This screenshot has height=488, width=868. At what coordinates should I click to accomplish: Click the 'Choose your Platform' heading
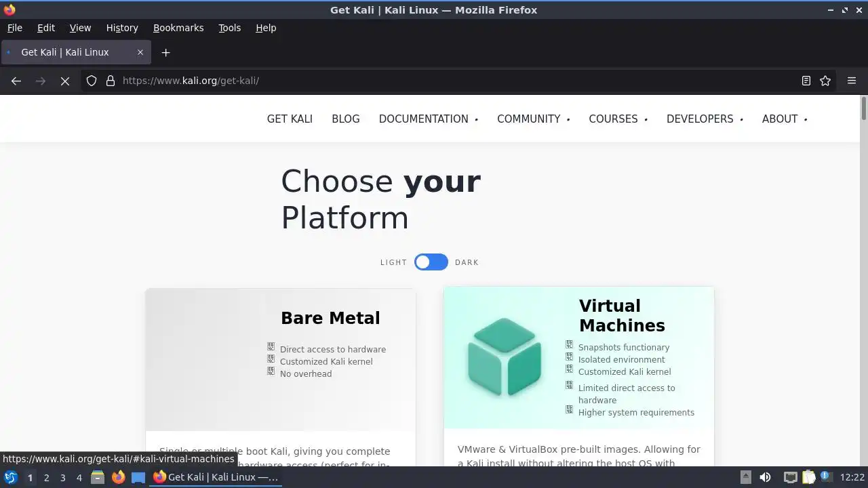click(x=381, y=199)
